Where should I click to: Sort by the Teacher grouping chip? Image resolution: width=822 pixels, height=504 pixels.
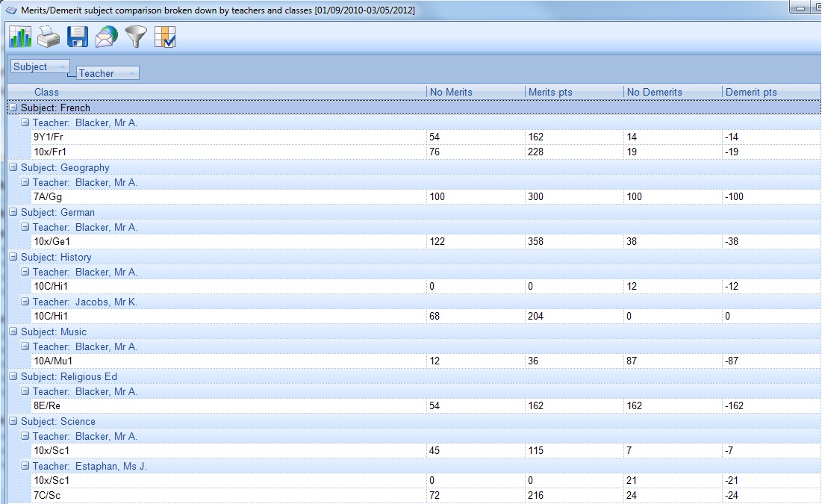108,73
